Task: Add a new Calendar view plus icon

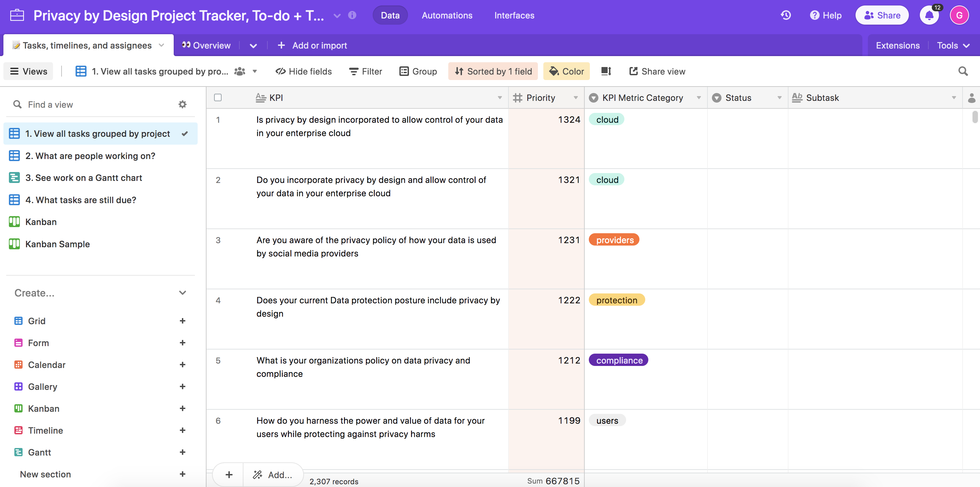Action: click(183, 365)
